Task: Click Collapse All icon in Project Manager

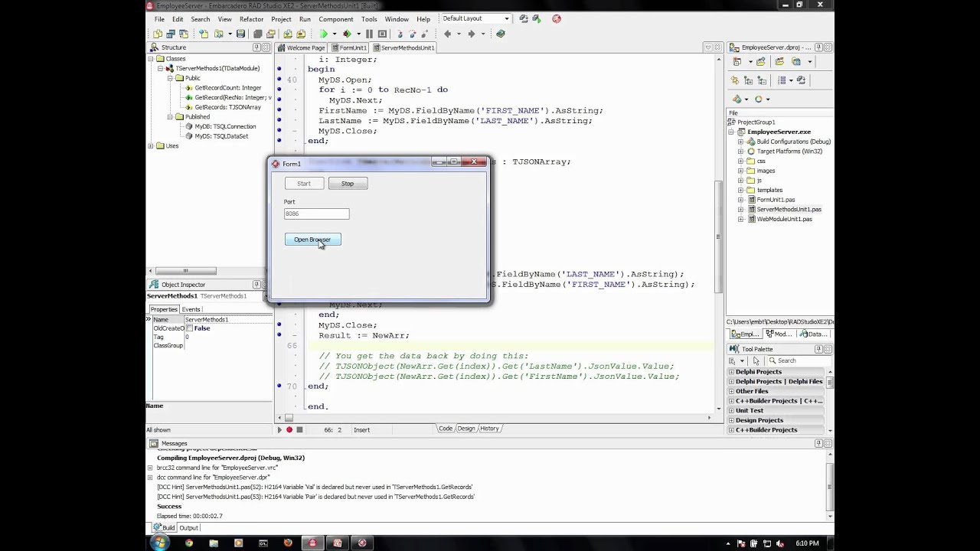Action: (762, 80)
